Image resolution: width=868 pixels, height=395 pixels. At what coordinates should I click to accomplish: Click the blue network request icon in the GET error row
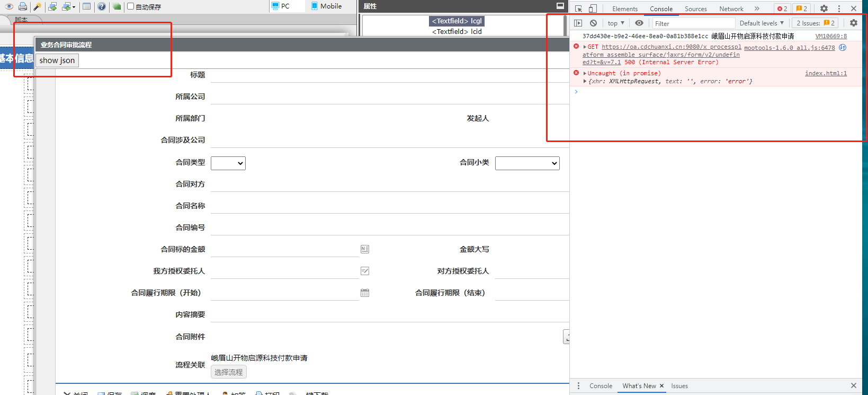(843, 48)
